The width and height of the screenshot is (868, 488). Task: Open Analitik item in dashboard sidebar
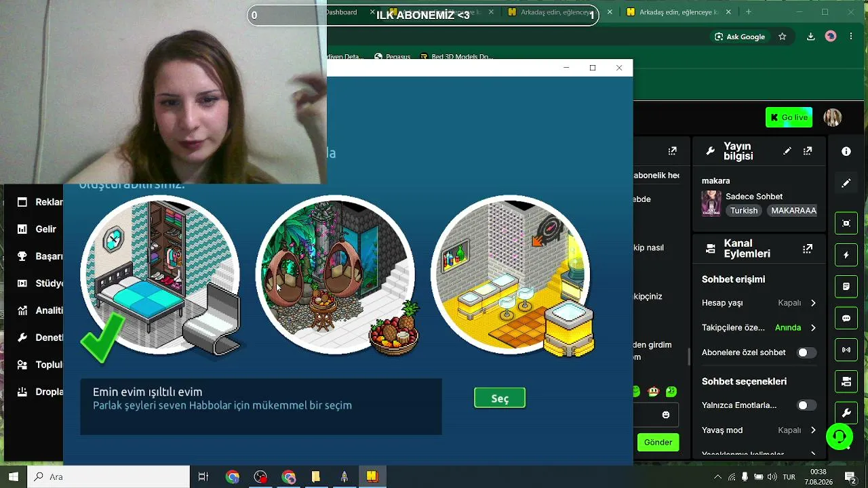coord(39,310)
